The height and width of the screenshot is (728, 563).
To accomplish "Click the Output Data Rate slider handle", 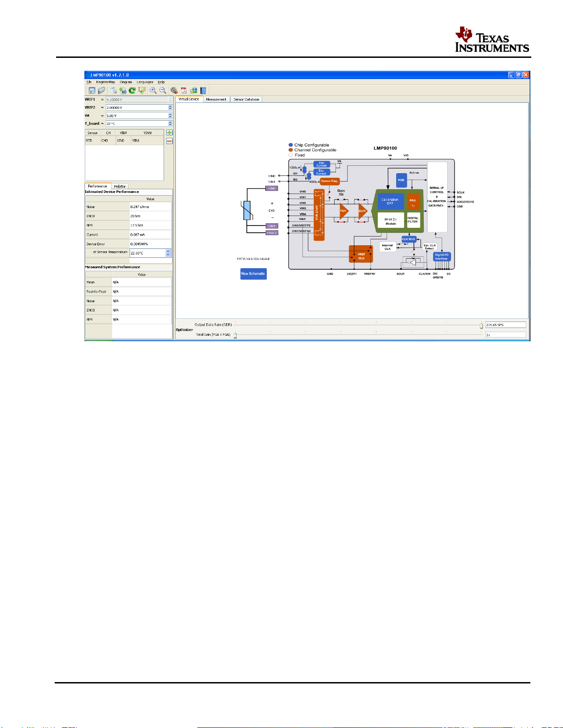I will click(x=481, y=326).
